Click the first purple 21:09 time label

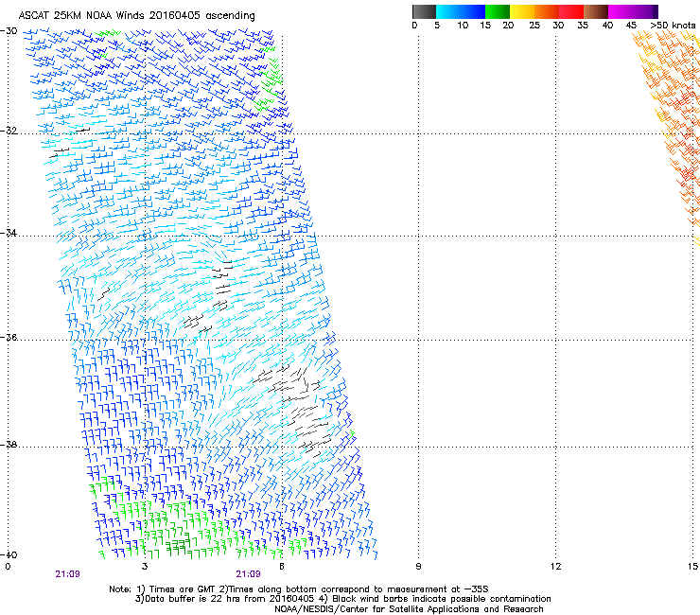(67, 574)
